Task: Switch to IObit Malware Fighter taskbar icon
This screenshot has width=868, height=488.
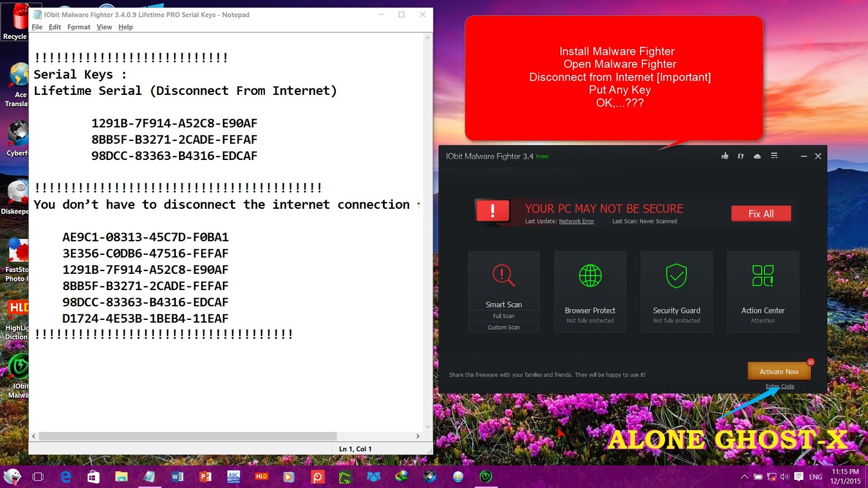Action: (486, 477)
